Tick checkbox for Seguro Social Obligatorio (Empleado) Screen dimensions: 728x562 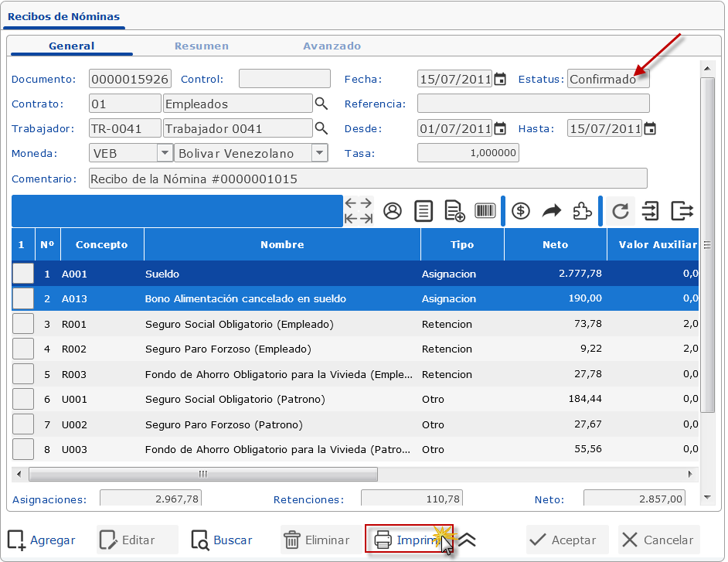point(23,324)
